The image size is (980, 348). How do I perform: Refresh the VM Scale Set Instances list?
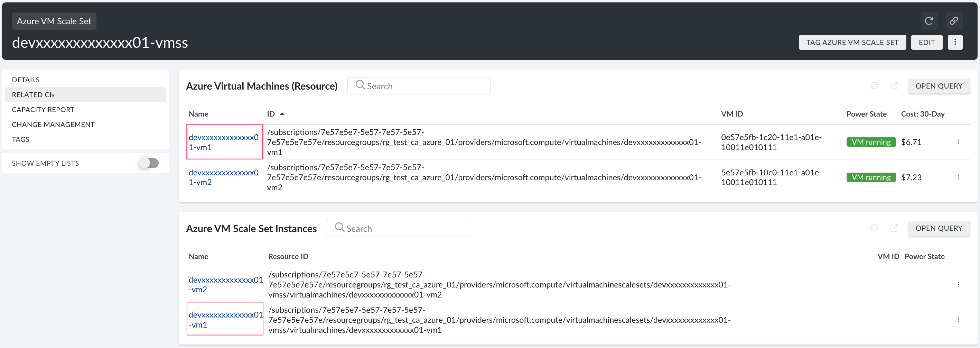click(874, 228)
